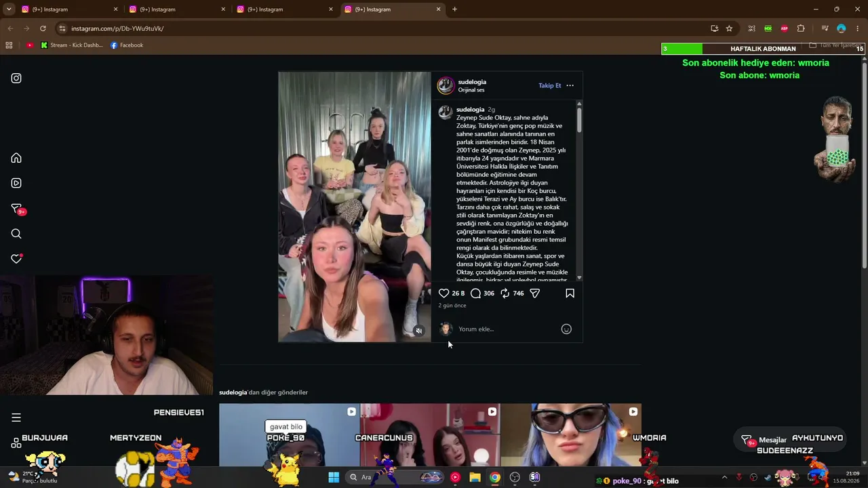The image size is (868, 488).
Task: View the 26 B likes count
Action: point(458,293)
